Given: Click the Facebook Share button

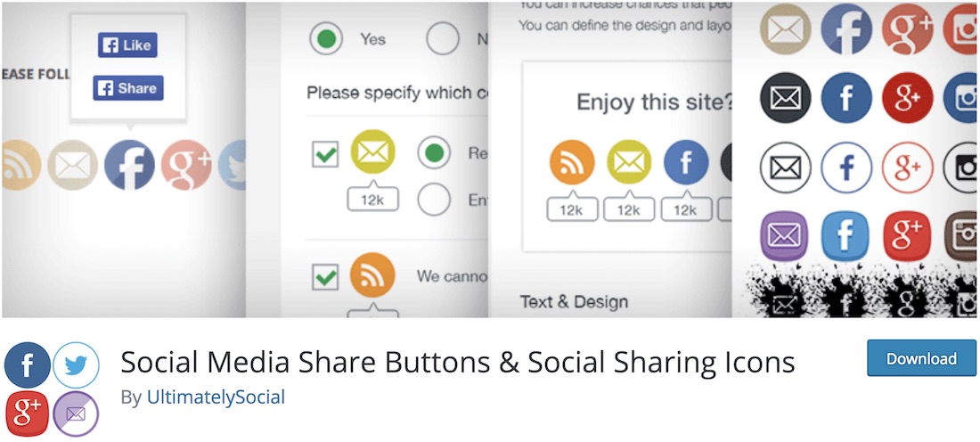Looking at the screenshot, I should pyautogui.click(x=128, y=88).
